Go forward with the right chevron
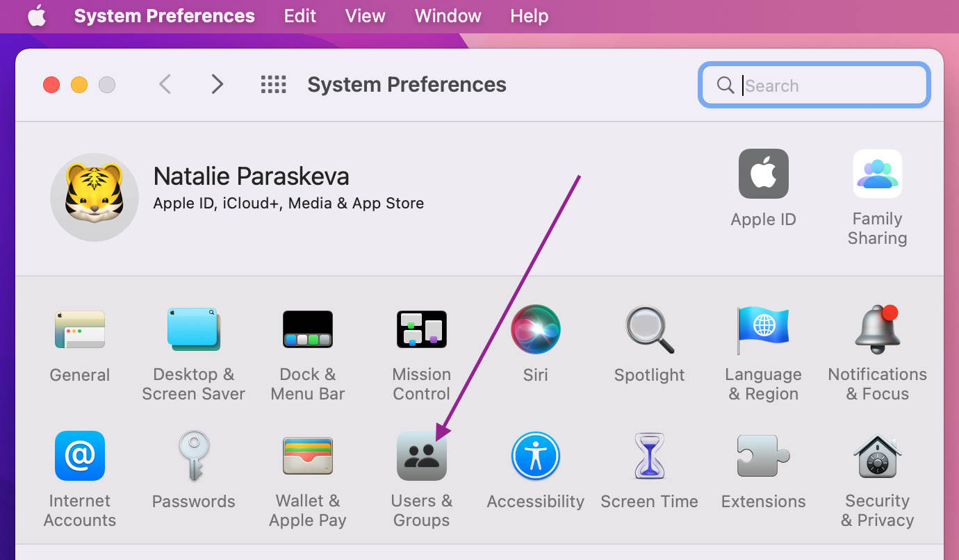959x560 pixels. [218, 85]
